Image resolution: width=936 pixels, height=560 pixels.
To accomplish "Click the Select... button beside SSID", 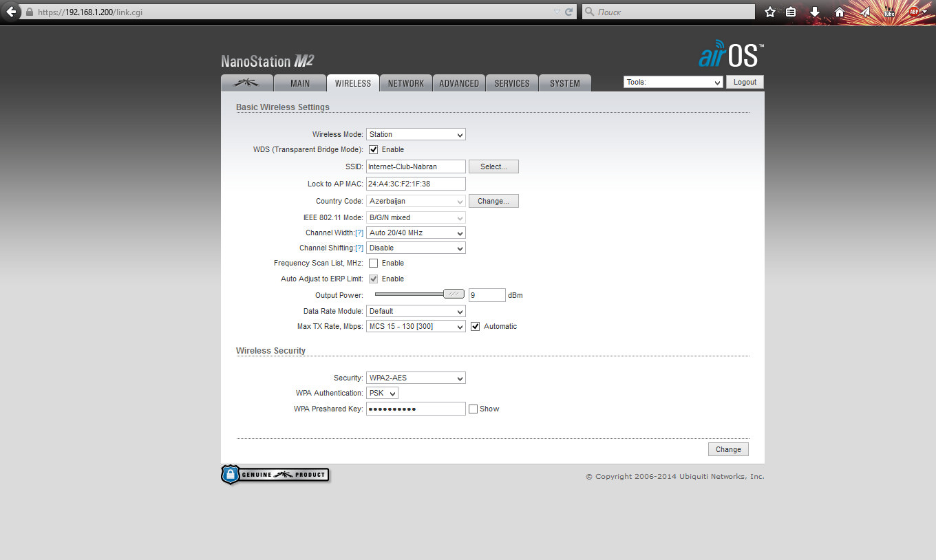I will (x=493, y=166).
